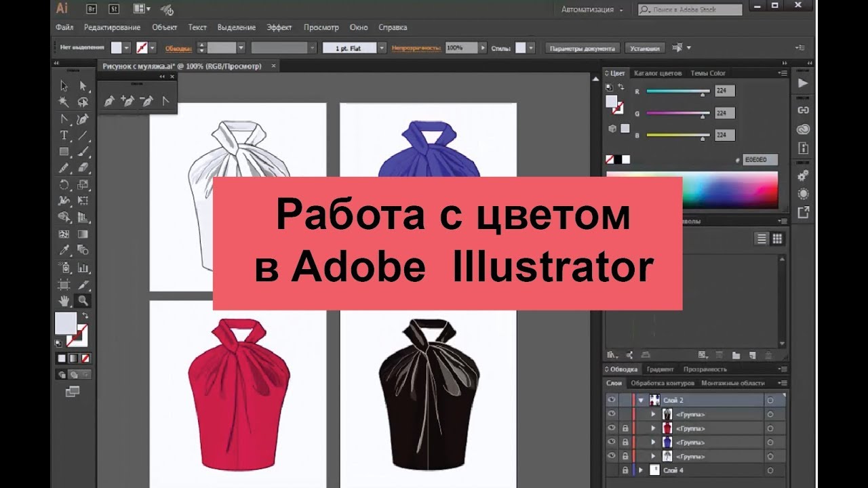
Task: Unlock layer Слой 4 lock icon
Action: [x=625, y=469]
